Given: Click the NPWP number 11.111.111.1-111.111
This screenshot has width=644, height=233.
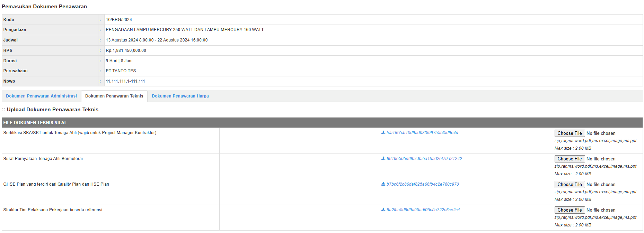Looking at the screenshot, I should pos(125,81).
